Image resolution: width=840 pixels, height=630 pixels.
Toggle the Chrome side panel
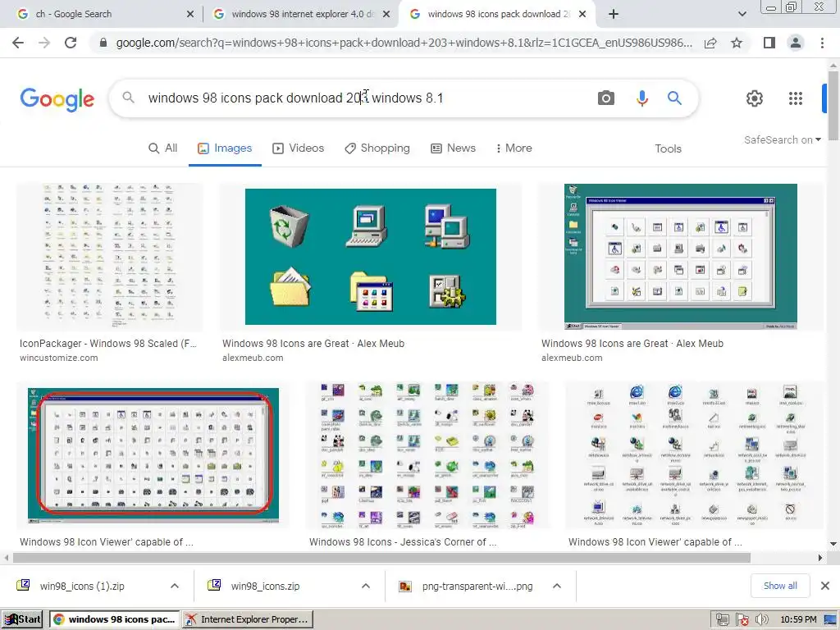[x=769, y=43]
